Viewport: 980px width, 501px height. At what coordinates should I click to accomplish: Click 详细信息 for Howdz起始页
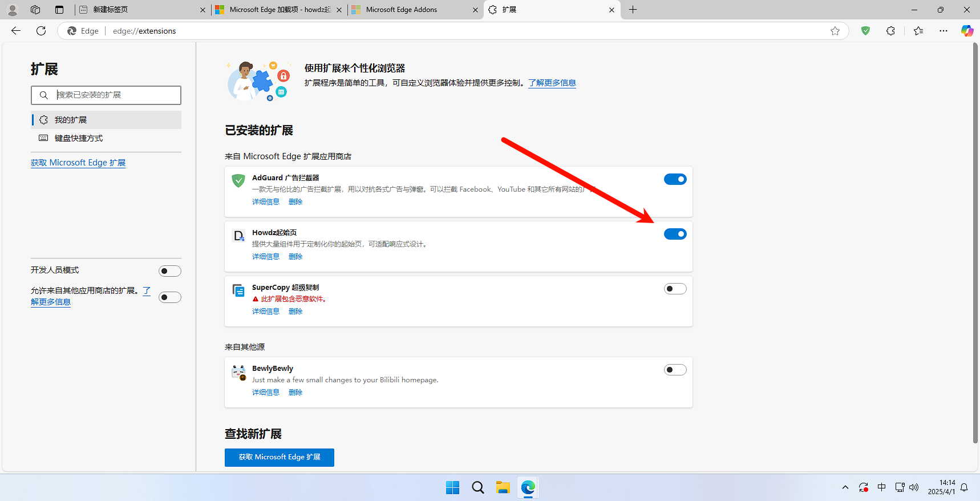(x=266, y=257)
